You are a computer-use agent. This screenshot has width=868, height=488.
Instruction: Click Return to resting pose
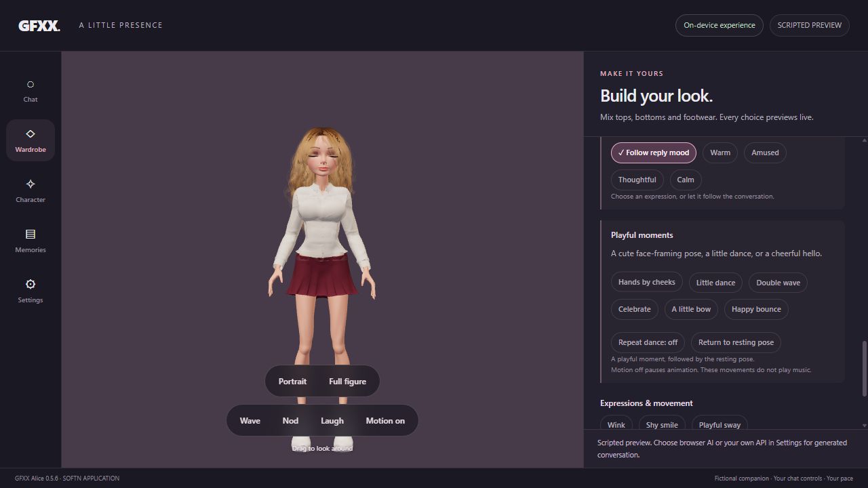click(x=736, y=342)
